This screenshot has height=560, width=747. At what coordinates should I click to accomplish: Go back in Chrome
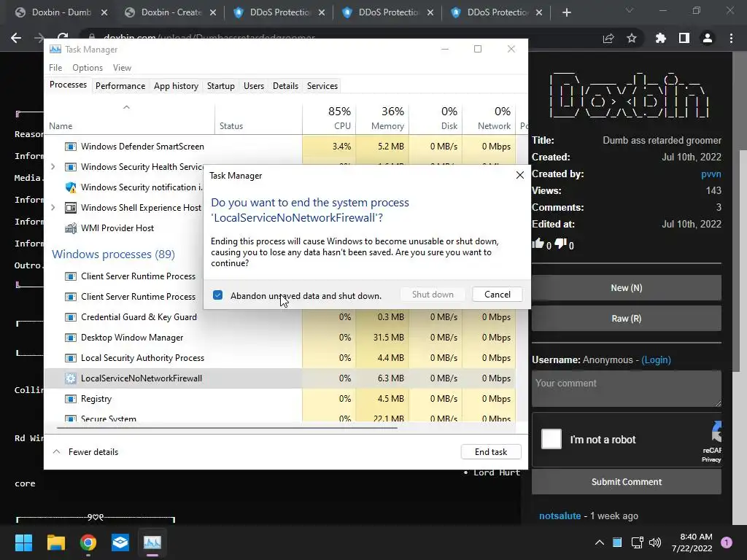[16, 38]
